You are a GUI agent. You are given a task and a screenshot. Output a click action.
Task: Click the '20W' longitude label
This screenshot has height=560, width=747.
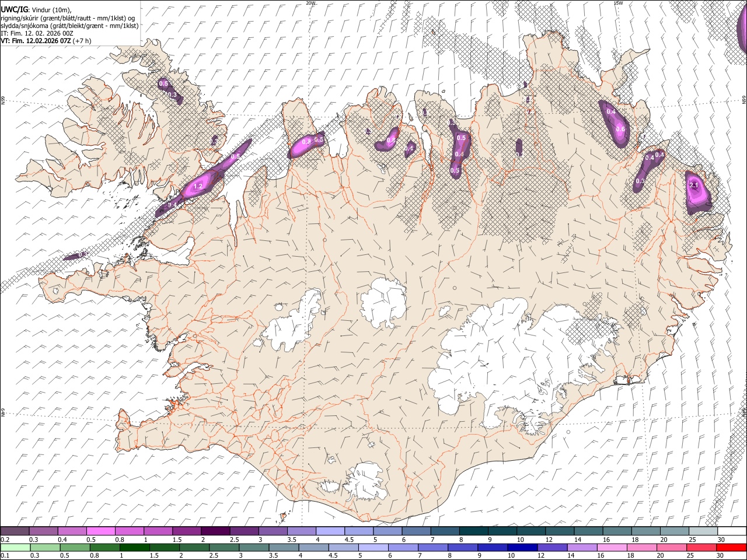(x=310, y=3)
